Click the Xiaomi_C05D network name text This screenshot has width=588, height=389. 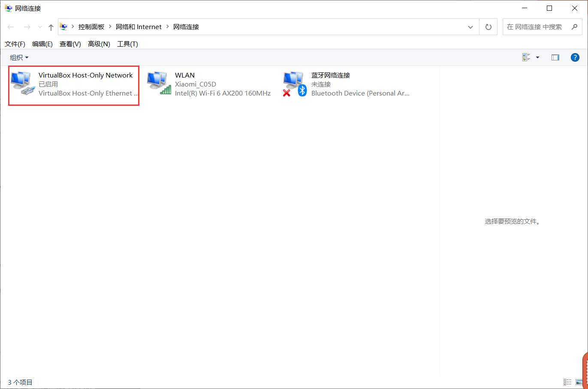click(196, 84)
